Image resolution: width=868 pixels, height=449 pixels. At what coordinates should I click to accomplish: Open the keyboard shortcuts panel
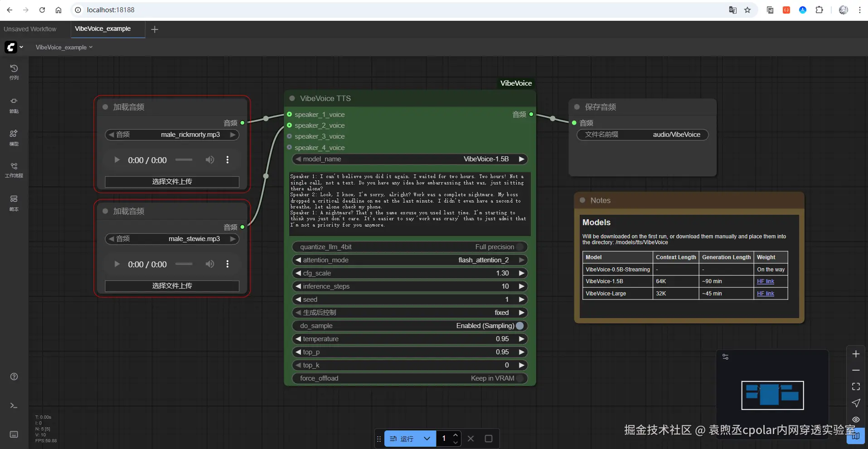(14, 435)
